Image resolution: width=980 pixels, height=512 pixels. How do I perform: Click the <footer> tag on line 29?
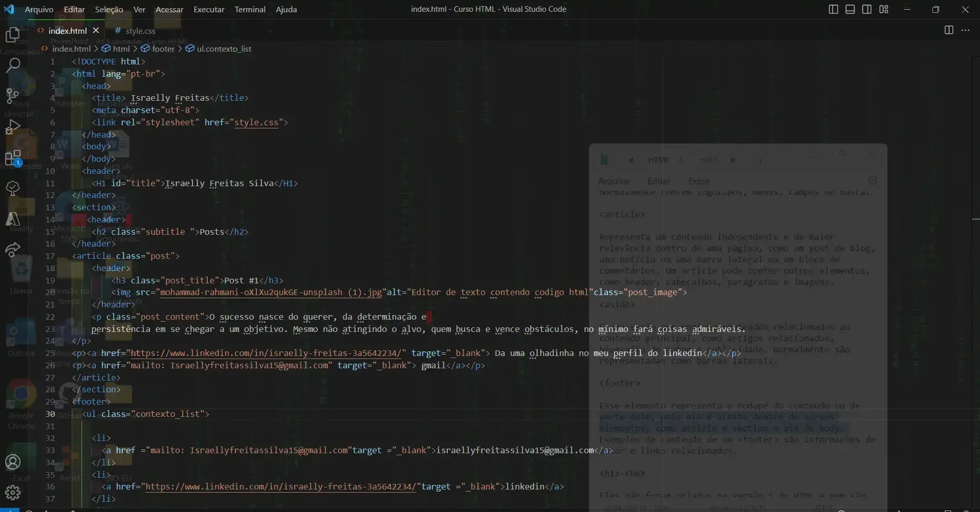92,402
